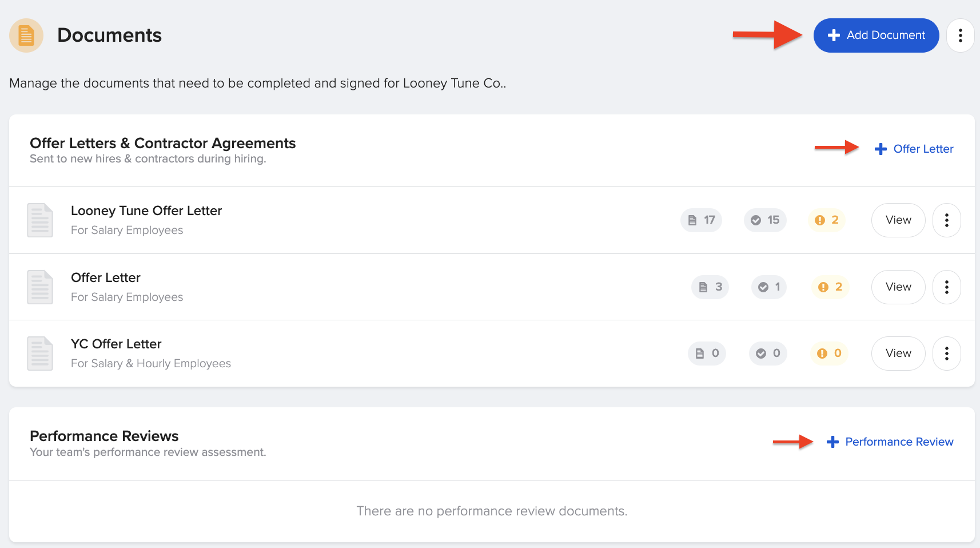The image size is (980, 548).
Task: Click the sent count badge showing 17
Action: tap(701, 220)
